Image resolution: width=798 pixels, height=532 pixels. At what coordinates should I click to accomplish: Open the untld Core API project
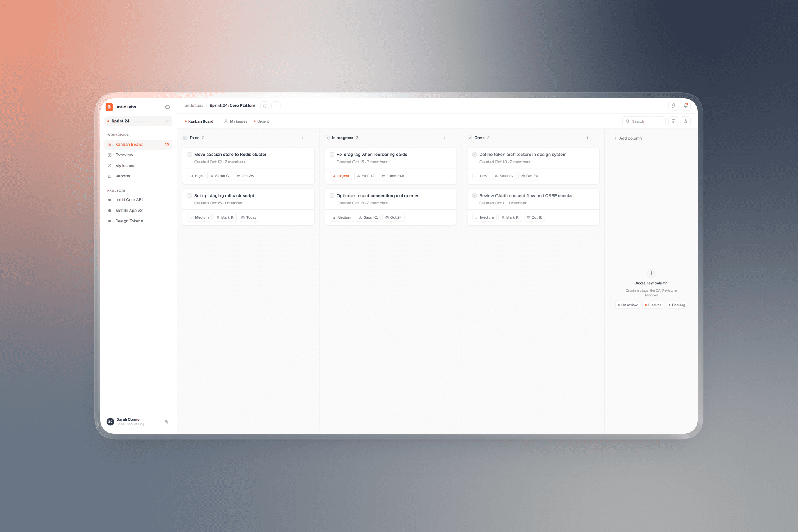(138, 200)
